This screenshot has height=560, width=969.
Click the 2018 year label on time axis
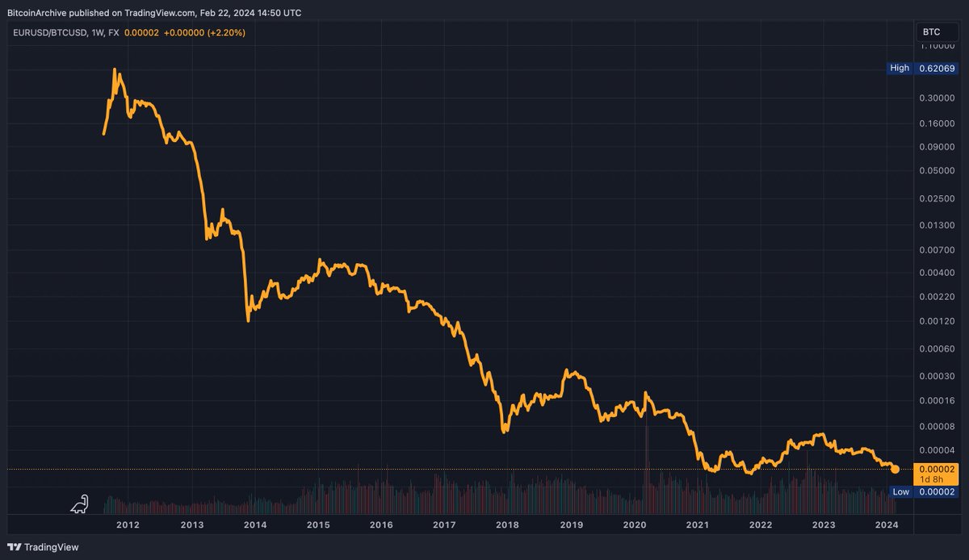(507, 524)
